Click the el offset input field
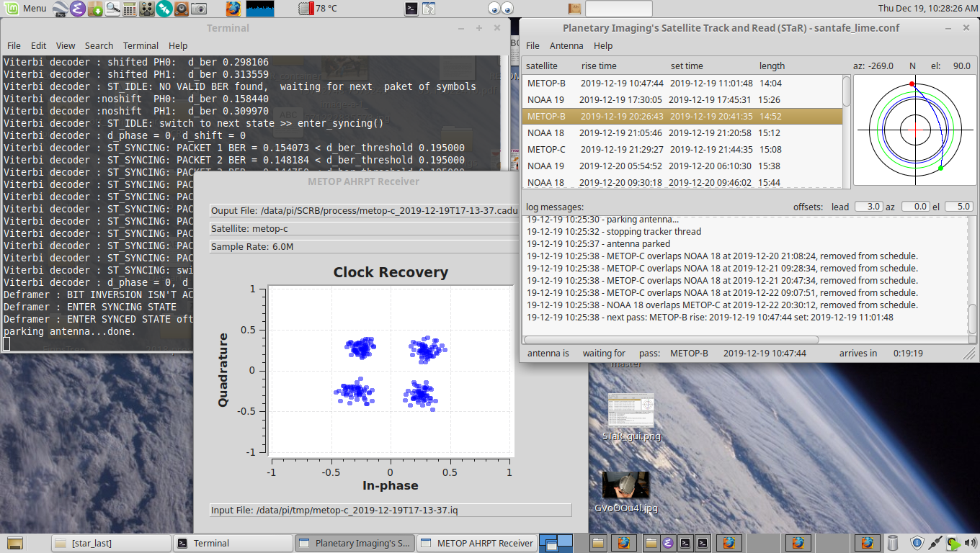The width and height of the screenshot is (980, 553). pyautogui.click(x=958, y=207)
